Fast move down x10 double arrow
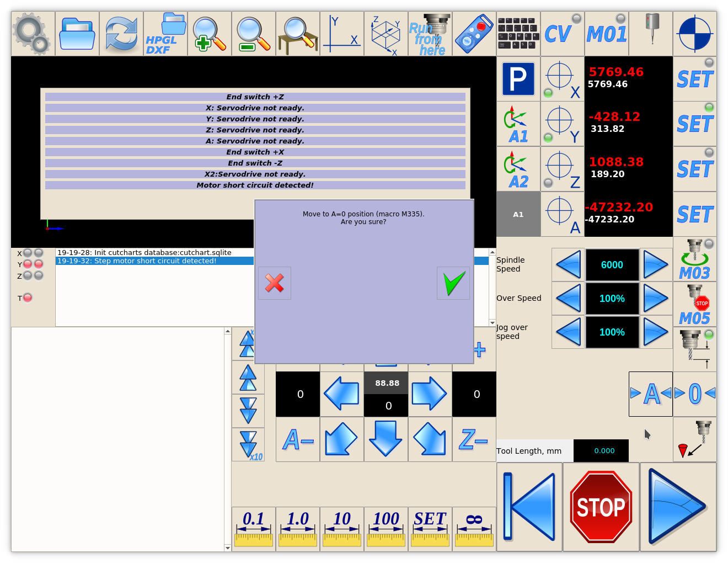 click(x=248, y=445)
